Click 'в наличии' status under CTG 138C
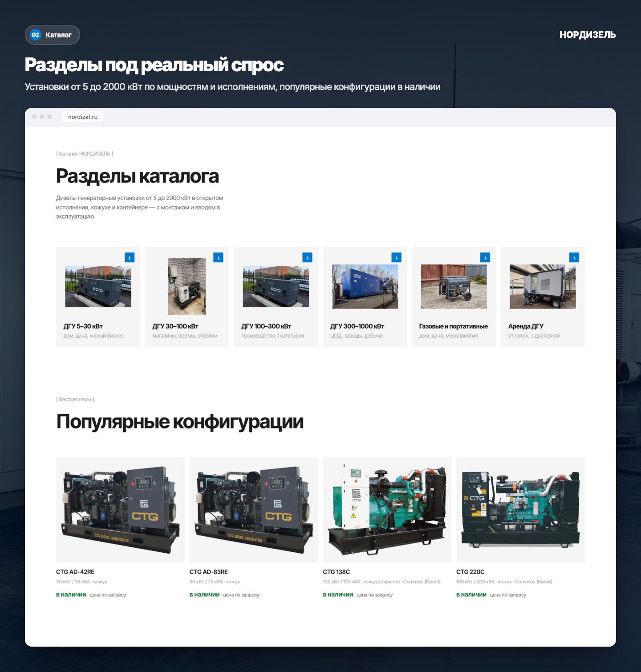 [x=338, y=595]
